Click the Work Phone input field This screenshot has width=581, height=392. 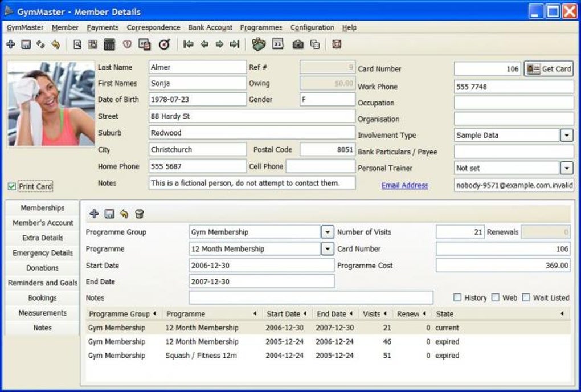pyautogui.click(x=513, y=87)
